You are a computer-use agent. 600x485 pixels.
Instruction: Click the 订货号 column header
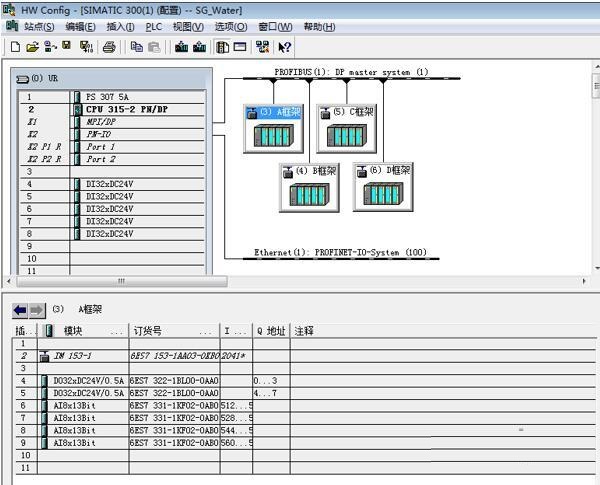pyautogui.click(x=174, y=331)
